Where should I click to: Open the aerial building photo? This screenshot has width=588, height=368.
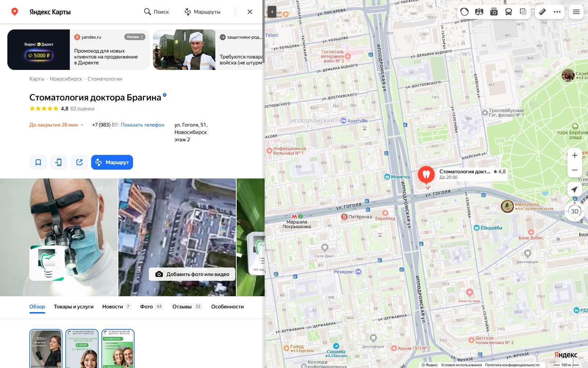(x=177, y=237)
